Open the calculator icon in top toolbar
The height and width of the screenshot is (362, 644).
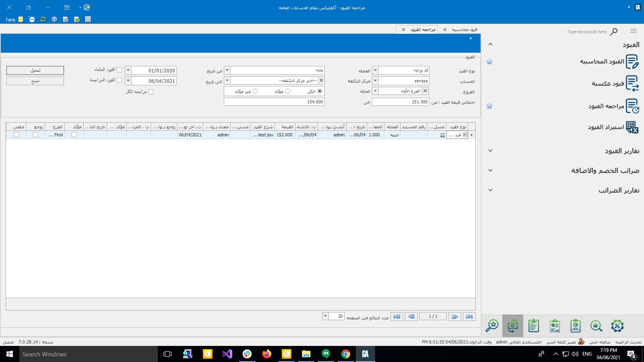[88, 19]
